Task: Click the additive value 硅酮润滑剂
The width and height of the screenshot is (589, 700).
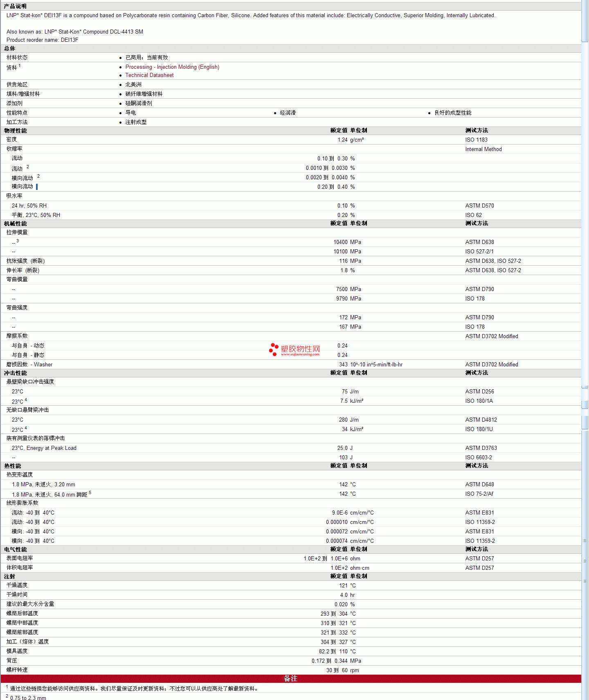Action: [139, 104]
